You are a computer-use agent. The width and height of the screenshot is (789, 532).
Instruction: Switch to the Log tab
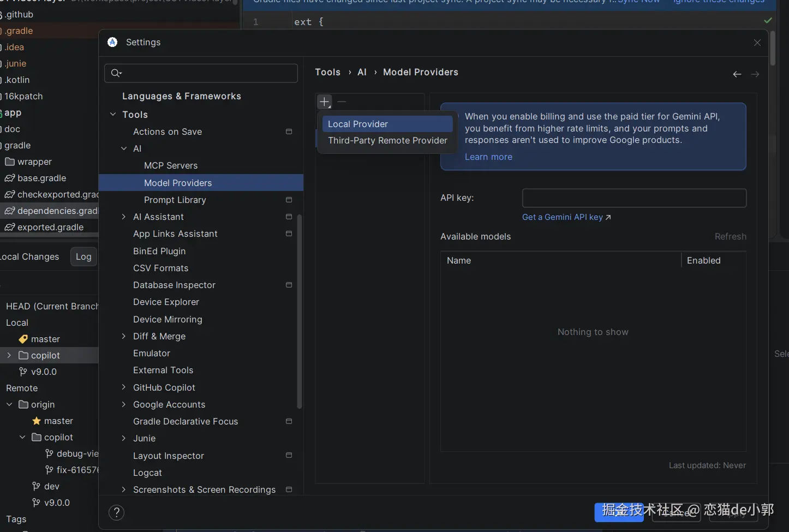coord(83,256)
